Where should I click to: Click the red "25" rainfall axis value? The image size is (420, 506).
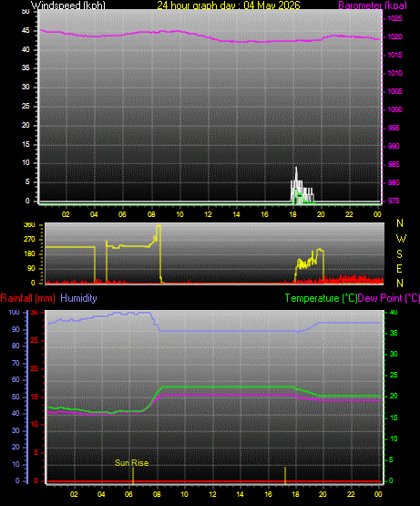pos(35,340)
